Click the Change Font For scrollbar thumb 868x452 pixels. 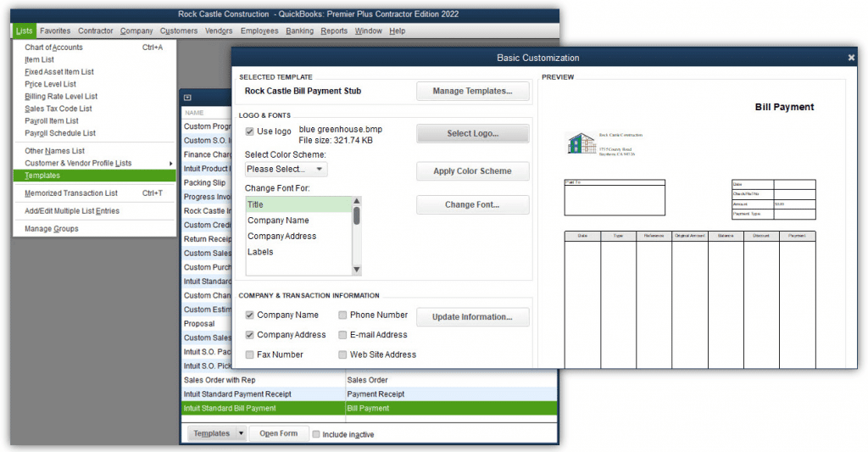(x=357, y=215)
